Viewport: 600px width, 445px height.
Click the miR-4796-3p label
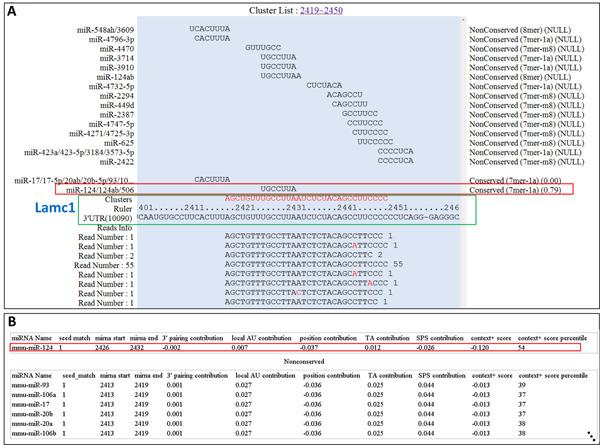coord(111,39)
